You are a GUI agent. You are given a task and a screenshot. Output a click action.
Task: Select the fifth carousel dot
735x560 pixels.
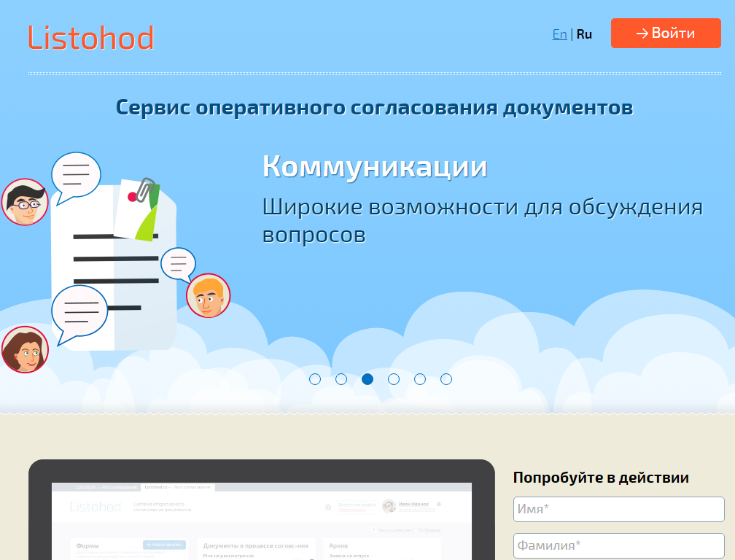point(420,379)
